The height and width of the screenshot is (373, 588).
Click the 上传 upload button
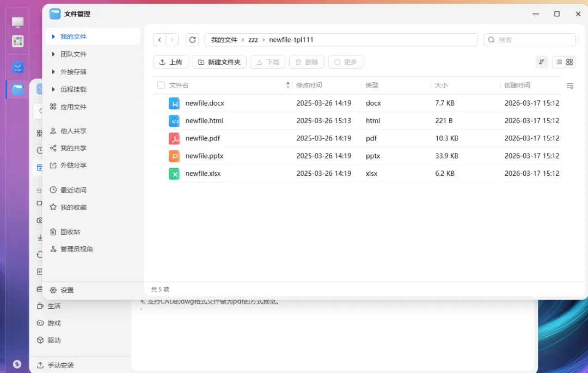coord(170,62)
